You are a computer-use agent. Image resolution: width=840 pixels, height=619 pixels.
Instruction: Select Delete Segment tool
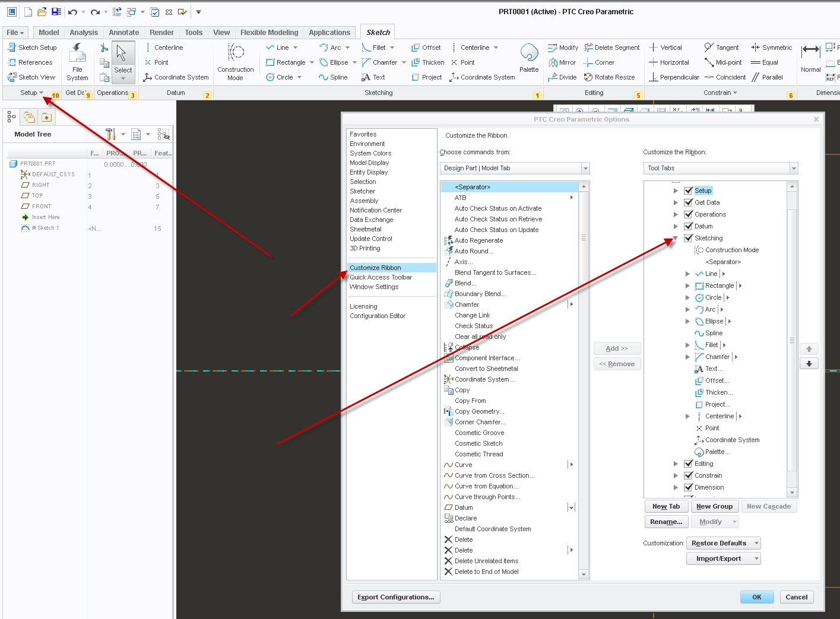611,47
